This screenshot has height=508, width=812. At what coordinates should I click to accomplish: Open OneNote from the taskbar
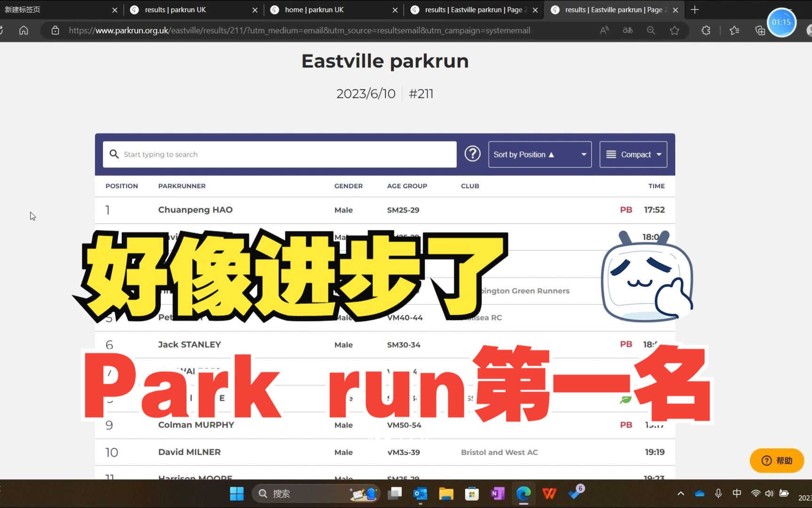[x=497, y=493]
